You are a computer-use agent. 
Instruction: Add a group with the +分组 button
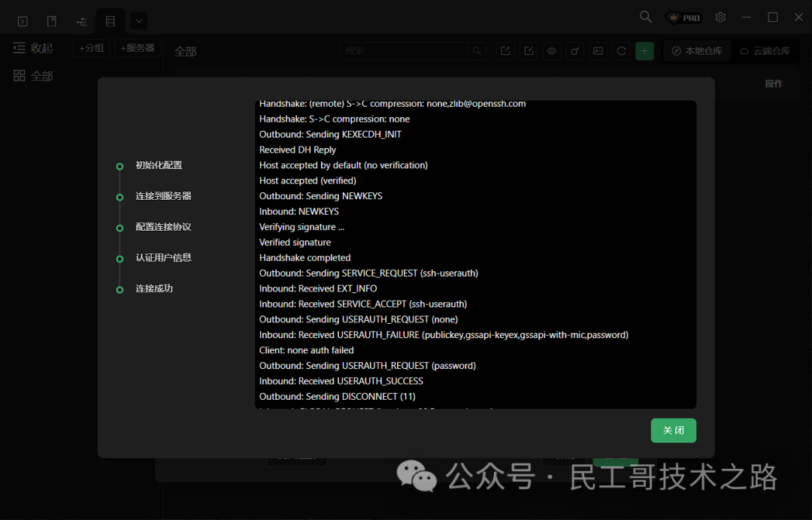[x=91, y=48]
